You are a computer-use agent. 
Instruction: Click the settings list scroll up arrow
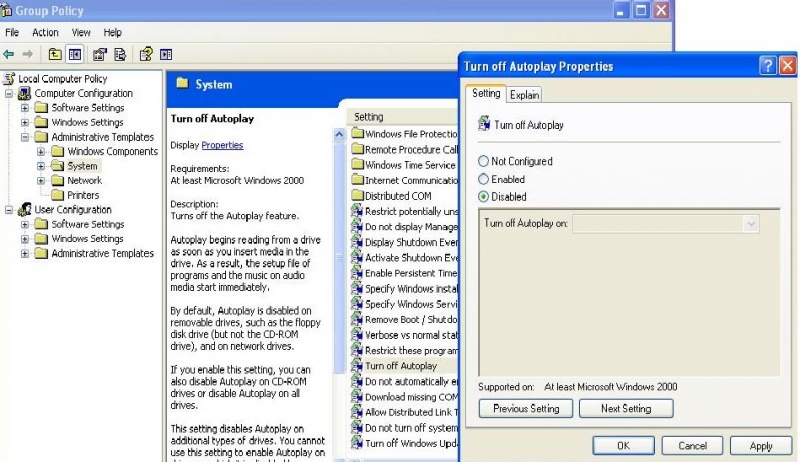click(x=339, y=134)
